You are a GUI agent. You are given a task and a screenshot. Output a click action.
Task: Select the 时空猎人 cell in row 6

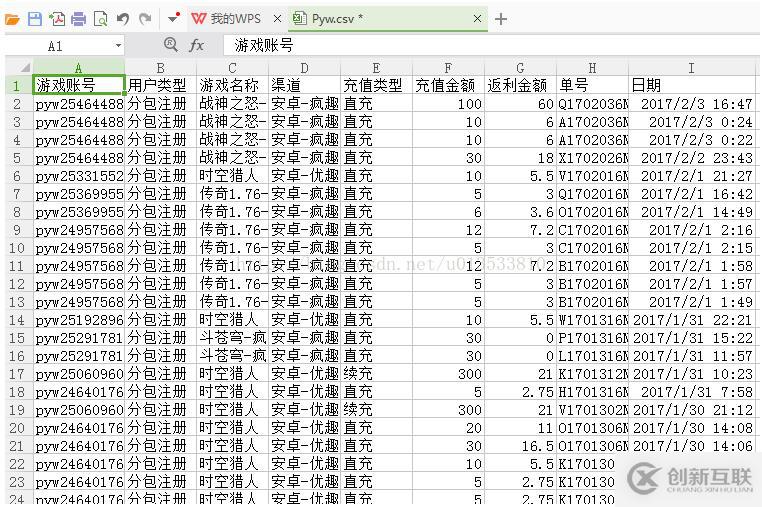pos(232,176)
